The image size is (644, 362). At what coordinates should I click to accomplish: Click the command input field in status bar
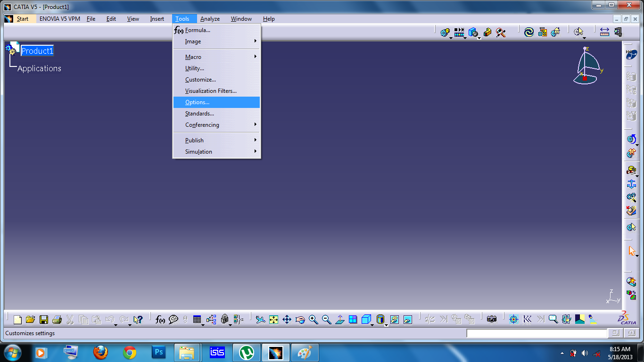[537, 333]
